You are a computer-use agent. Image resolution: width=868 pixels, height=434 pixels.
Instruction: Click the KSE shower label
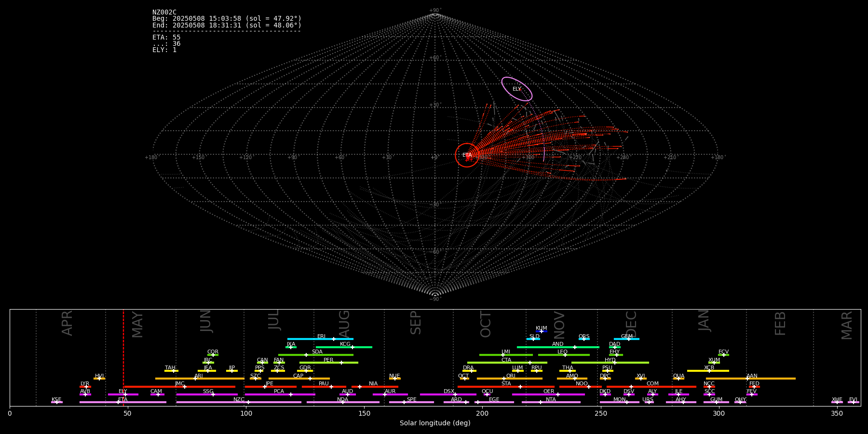tap(56, 400)
